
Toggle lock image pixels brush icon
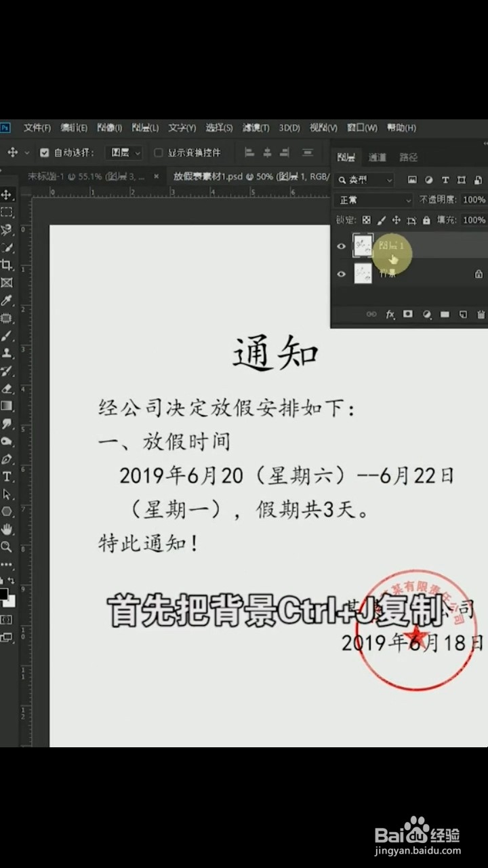(381, 220)
